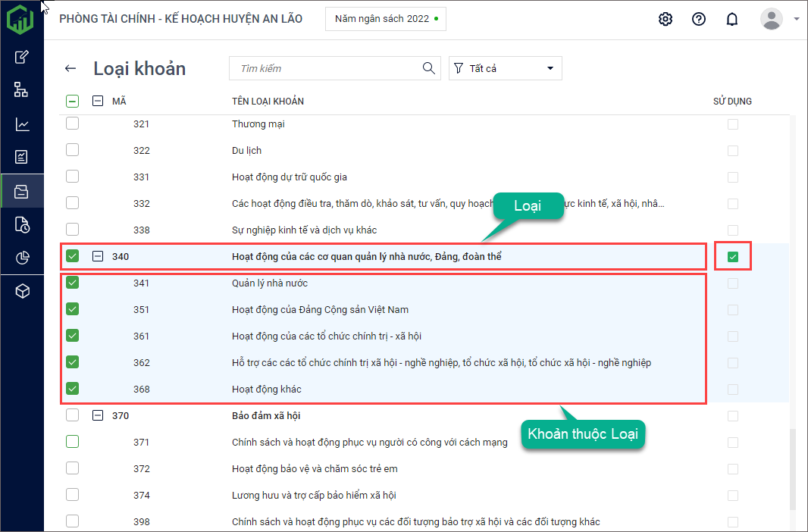The image size is (808, 532).
Task: Open the 3D box sidebar icon
Action: 22,292
